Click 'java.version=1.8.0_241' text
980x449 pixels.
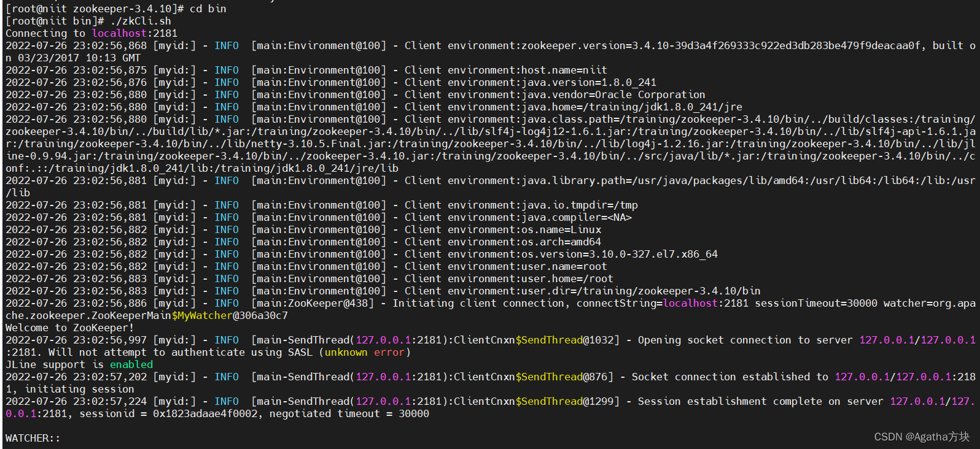[x=589, y=82]
